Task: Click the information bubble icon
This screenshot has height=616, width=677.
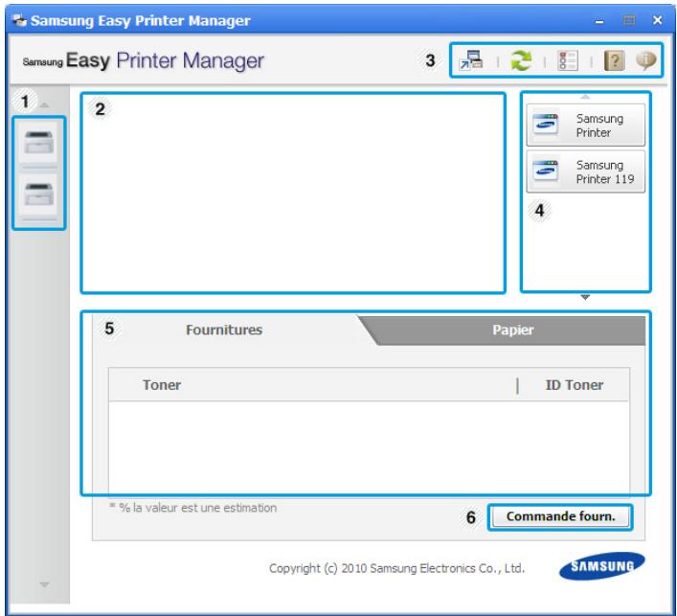Action: (646, 60)
